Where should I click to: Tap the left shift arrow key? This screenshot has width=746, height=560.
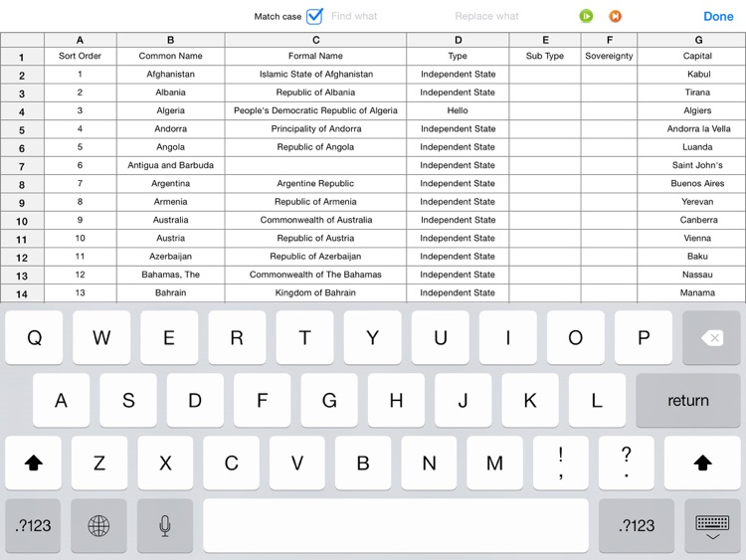point(33,463)
